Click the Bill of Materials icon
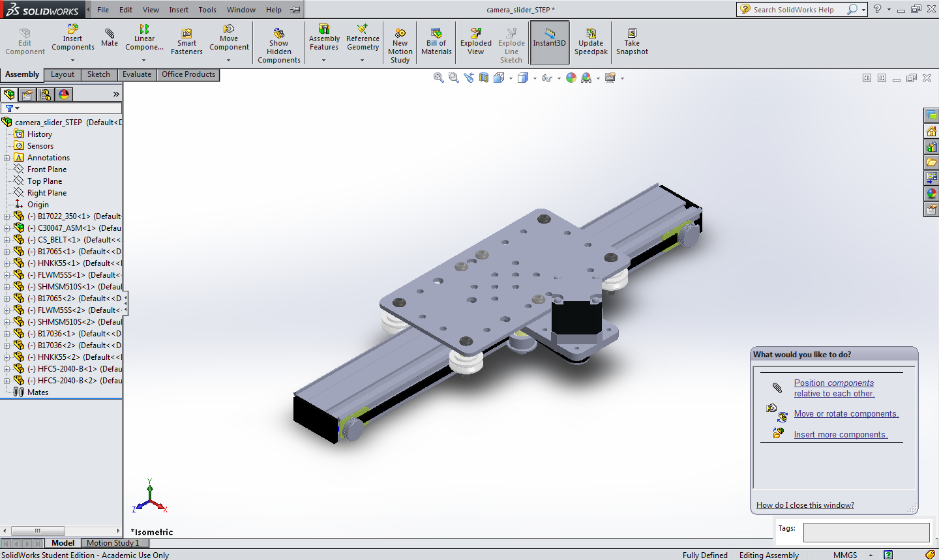This screenshot has height=560, width=939. (x=436, y=42)
